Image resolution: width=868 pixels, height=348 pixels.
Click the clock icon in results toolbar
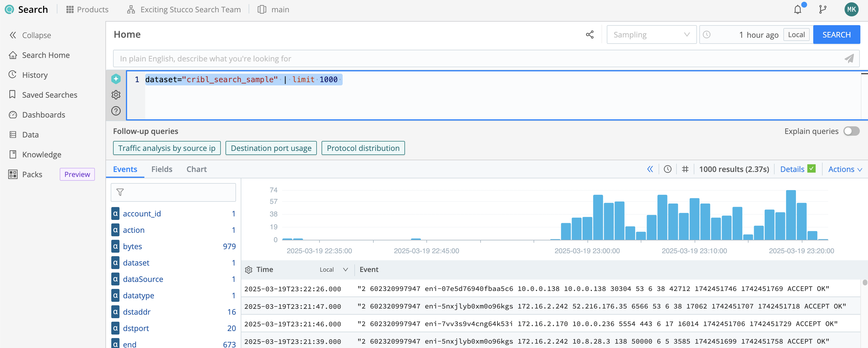667,169
